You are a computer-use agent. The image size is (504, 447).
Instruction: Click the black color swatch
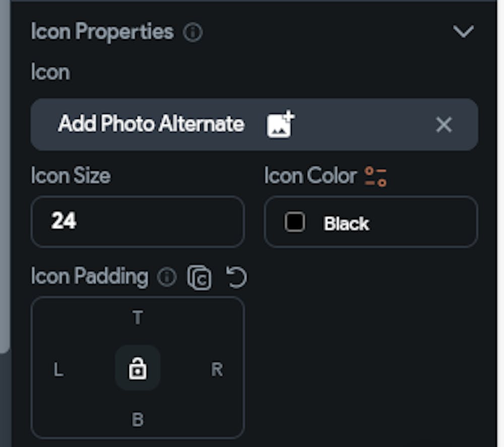point(294,222)
